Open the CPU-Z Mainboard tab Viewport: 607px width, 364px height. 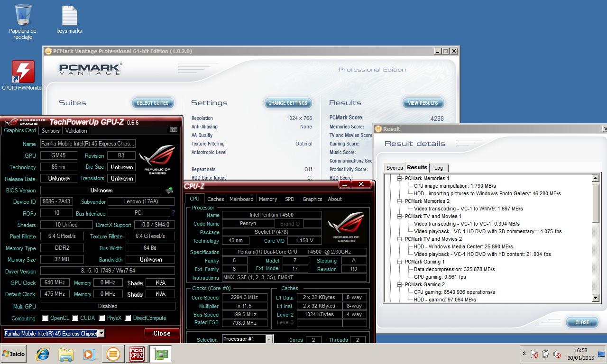[x=241, y=199]
